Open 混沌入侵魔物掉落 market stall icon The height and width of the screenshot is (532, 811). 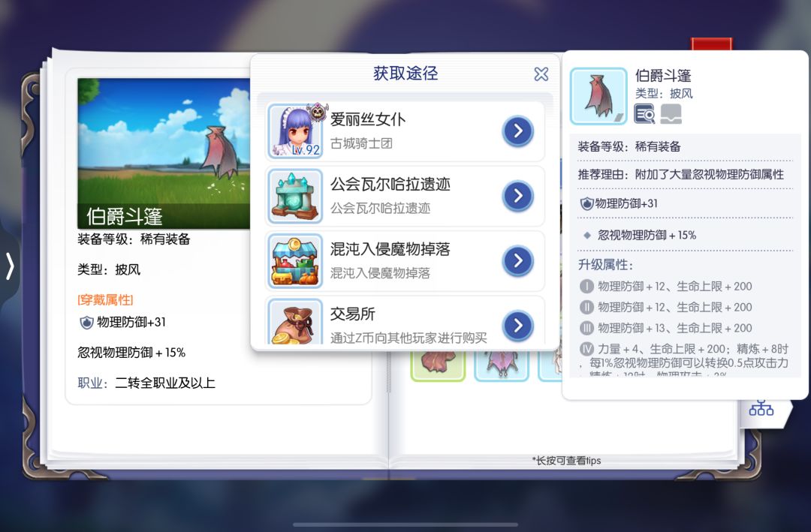(295, 260)
